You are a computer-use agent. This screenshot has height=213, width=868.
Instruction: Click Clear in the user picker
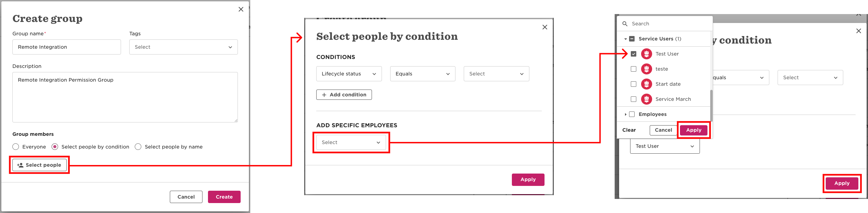tap(629, 130)
